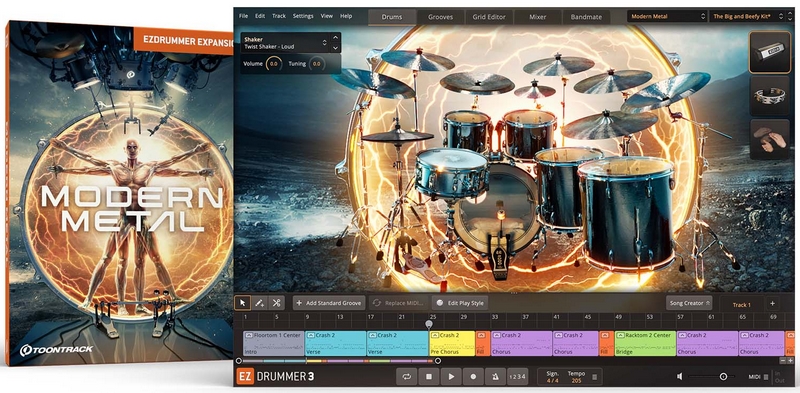Click the stop button in transport
This screenshot has width=800, height=393.
429,377
